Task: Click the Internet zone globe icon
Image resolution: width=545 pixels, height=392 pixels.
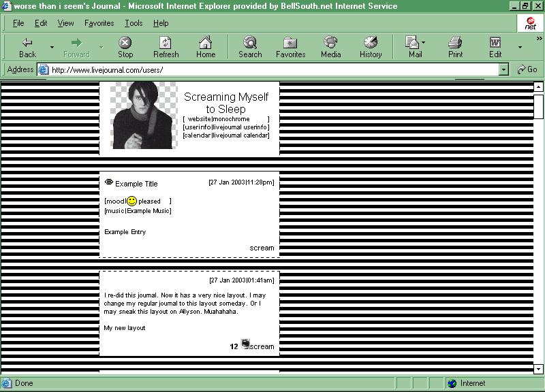Action: (x=452, y=383)
